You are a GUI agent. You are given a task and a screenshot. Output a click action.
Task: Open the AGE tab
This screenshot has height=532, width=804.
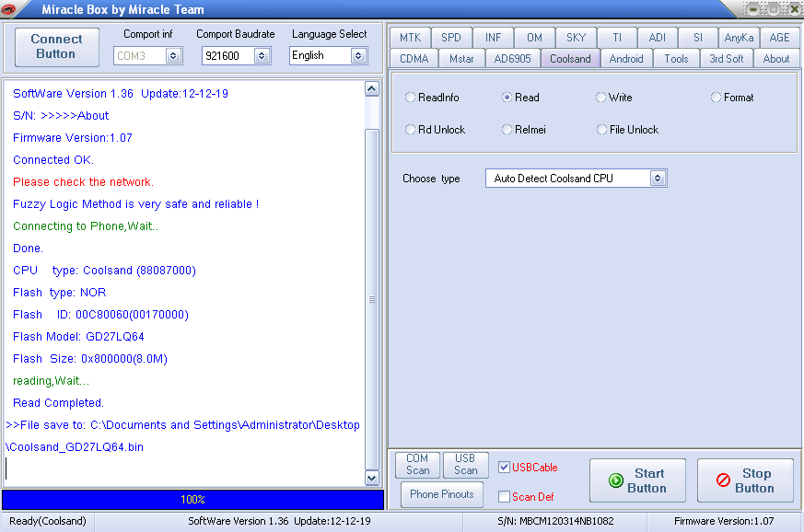click(x=779, y=38)
